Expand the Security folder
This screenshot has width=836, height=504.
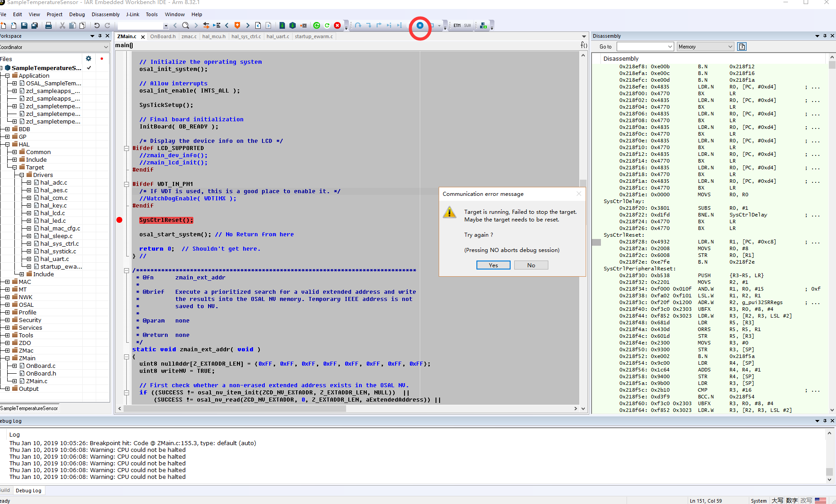coord(8,320)
